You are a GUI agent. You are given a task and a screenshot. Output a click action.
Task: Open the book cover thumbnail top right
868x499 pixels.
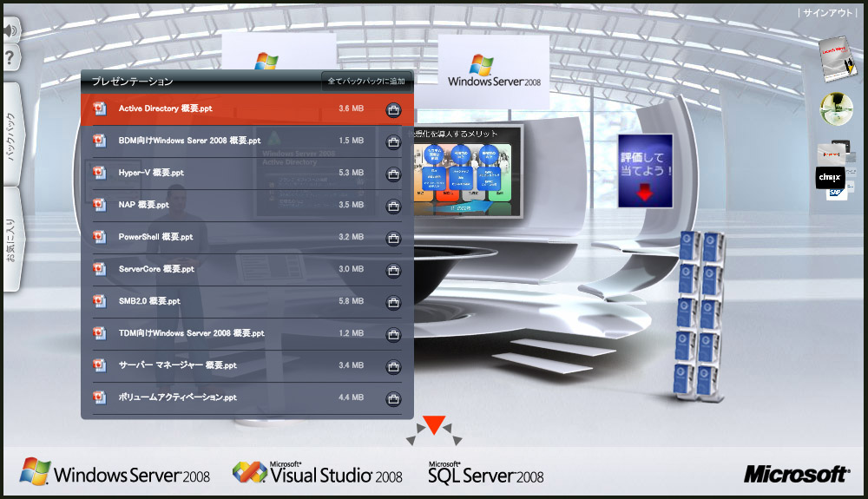(837, 59)
